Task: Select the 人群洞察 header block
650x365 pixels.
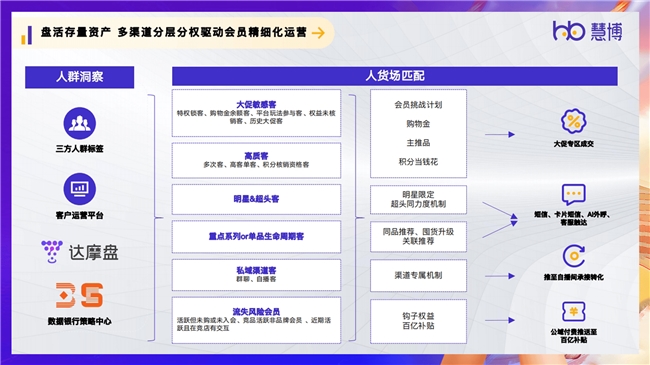Action: (x=80, y=77)
